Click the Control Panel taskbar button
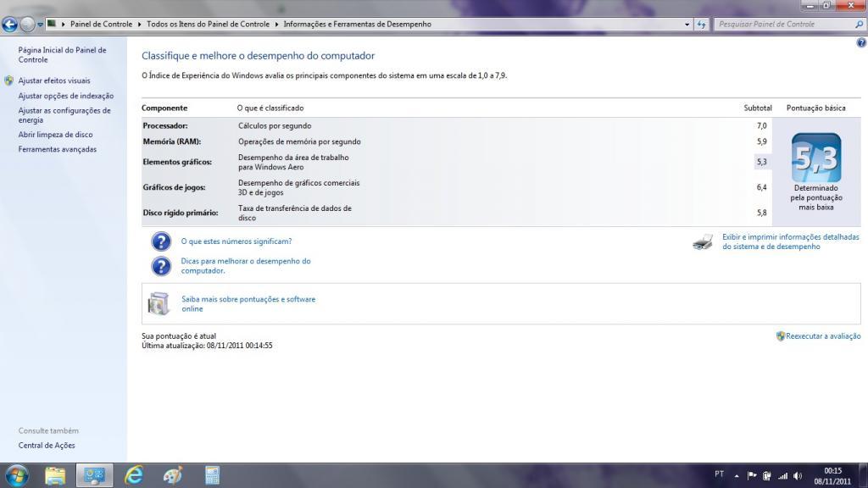Image resolution: width=868 pixels, height=488 pixels. [x=94, y=476]
